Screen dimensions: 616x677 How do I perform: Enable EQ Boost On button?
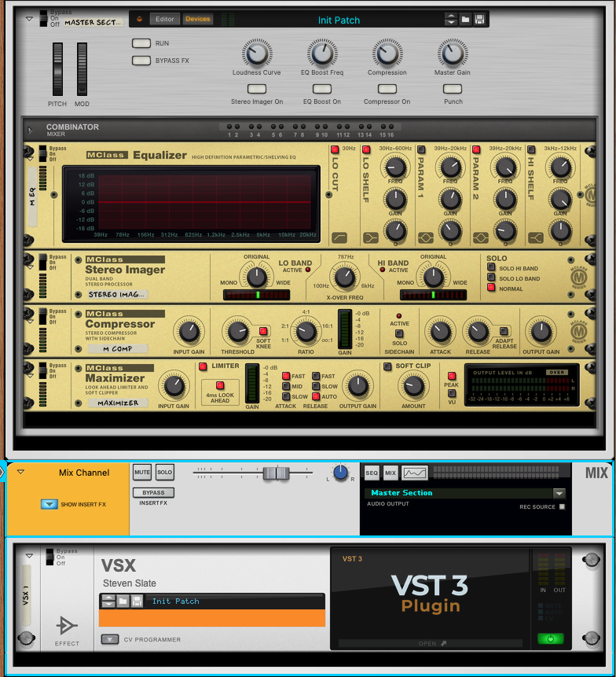tap(322, 89)
